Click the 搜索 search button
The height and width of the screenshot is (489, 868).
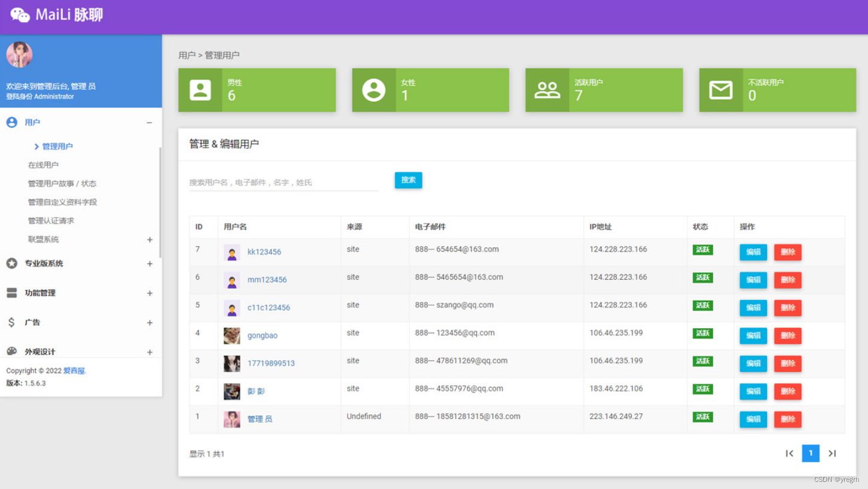tap(408, 180)
